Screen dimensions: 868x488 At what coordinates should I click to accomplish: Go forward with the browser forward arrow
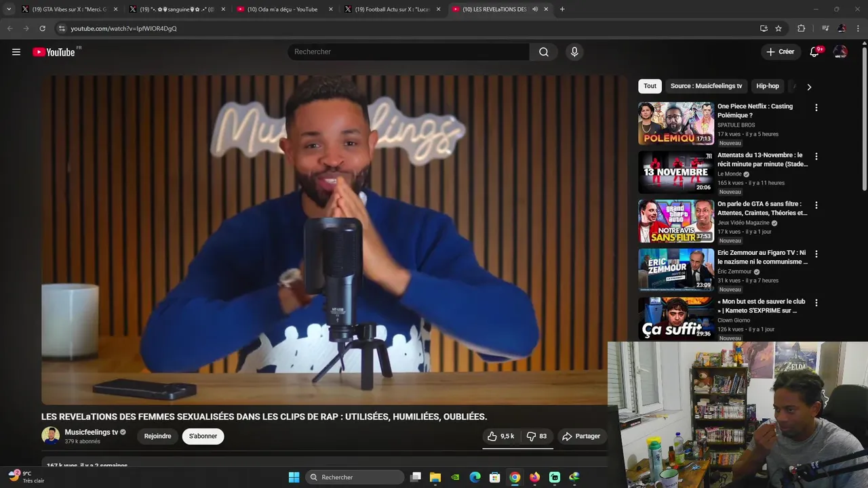click(26, 28)
